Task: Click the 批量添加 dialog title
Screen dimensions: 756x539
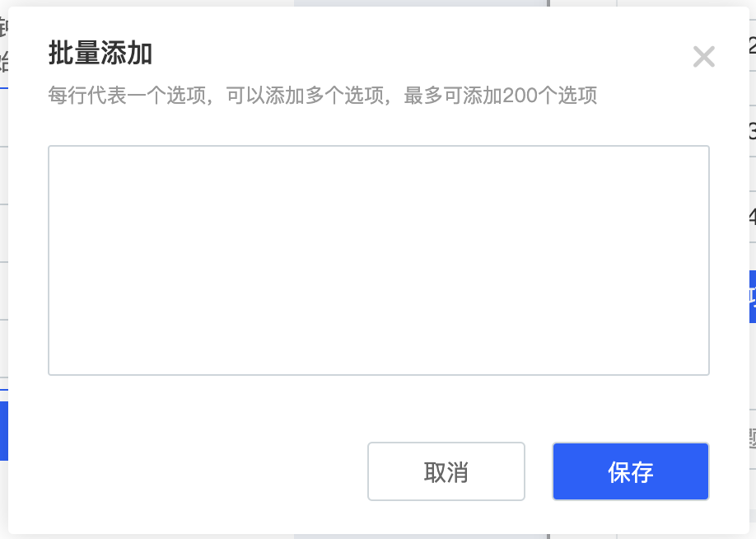Action: (x=100, y=53)
